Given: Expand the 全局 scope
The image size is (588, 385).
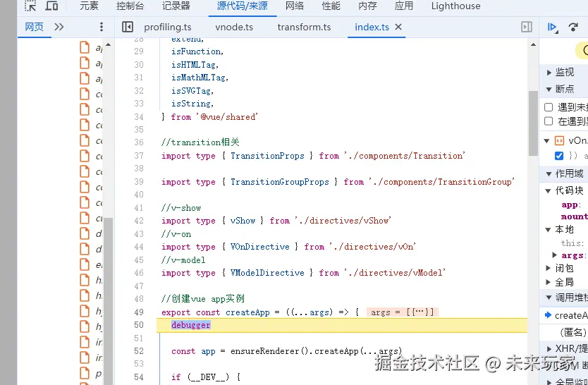Looking at the screenshot, I should 548,282.
